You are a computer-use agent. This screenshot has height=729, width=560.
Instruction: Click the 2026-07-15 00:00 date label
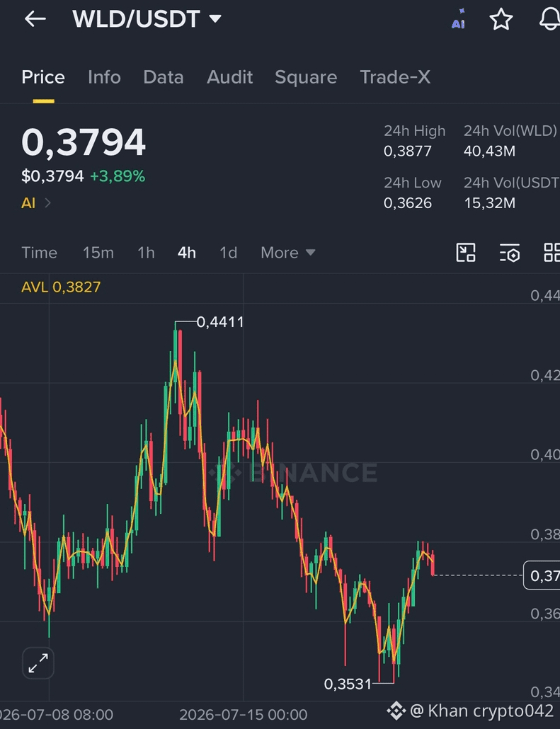click(244, 714)
